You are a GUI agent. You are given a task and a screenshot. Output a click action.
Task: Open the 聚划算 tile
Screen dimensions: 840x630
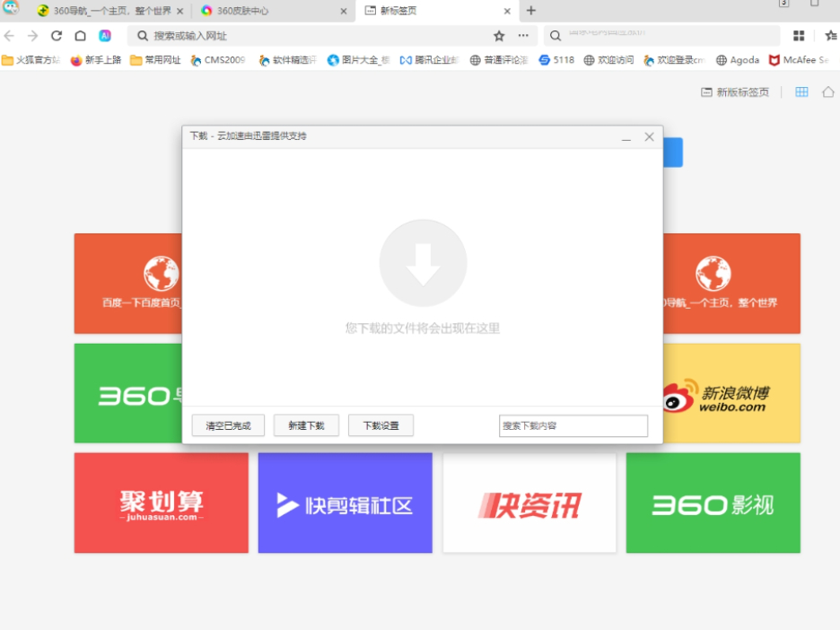click(162, 503)
